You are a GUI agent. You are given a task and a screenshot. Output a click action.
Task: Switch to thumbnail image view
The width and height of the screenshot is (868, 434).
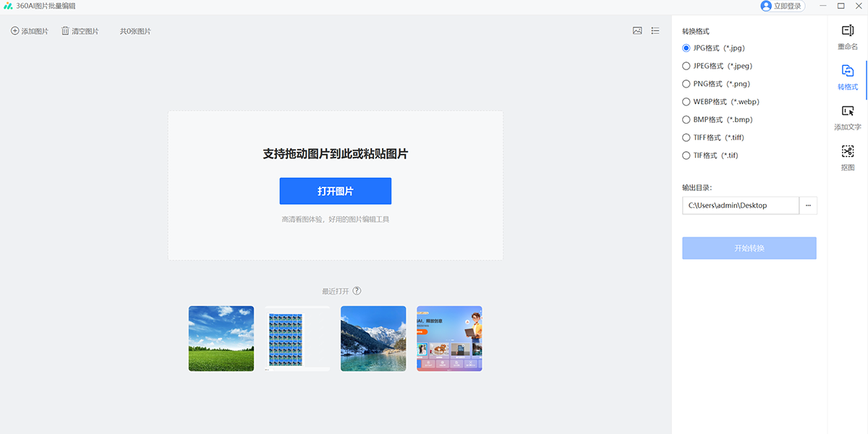tap(637, 31)
